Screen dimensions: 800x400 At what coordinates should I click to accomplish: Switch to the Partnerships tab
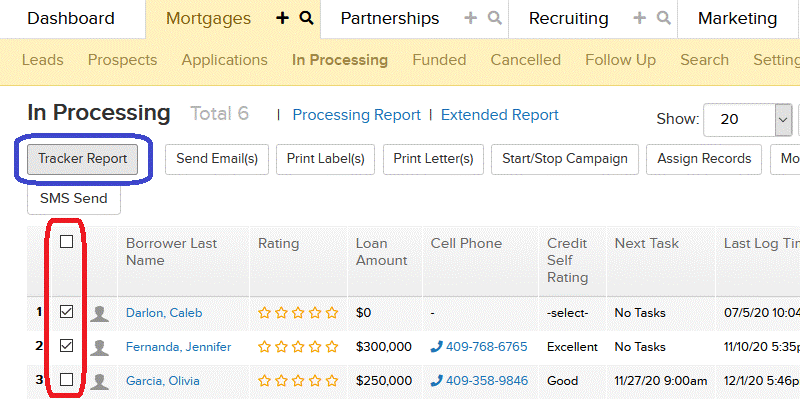390,19
